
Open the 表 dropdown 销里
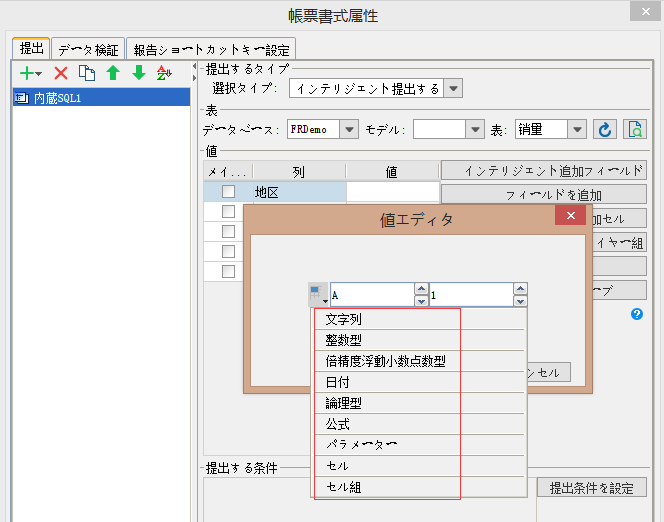tap(577, 129)
